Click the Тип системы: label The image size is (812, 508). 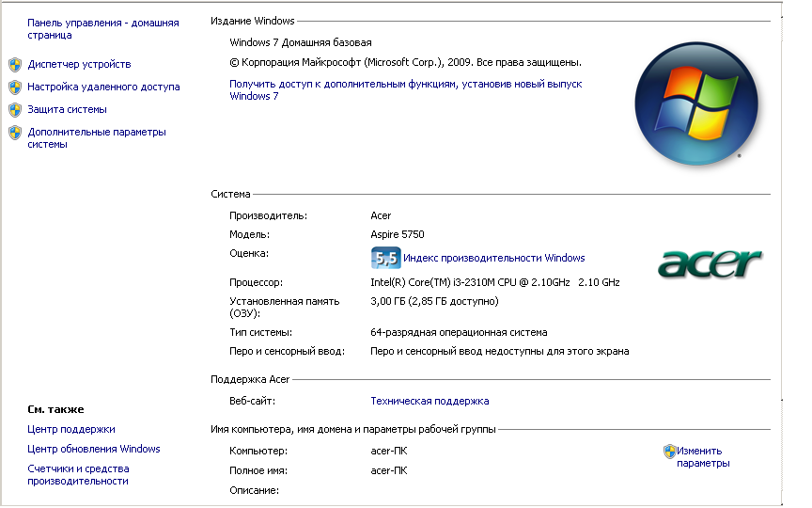[260, 332]
